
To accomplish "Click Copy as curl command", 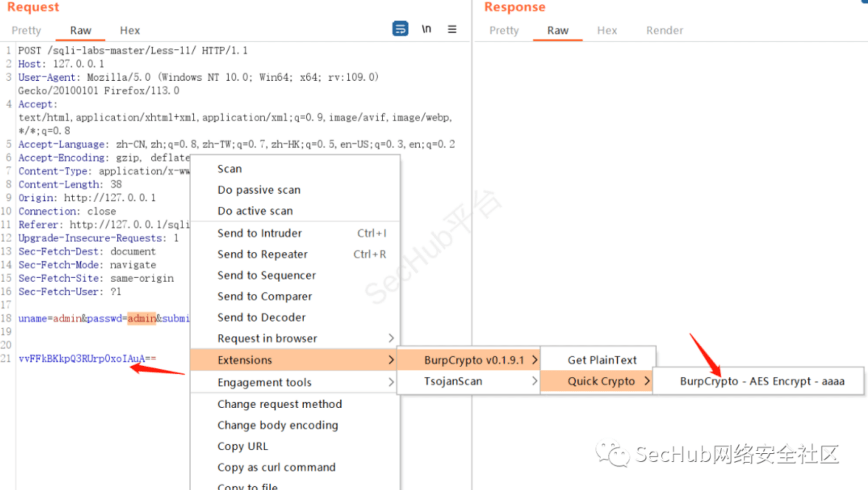I will click(x=276, y=467).
